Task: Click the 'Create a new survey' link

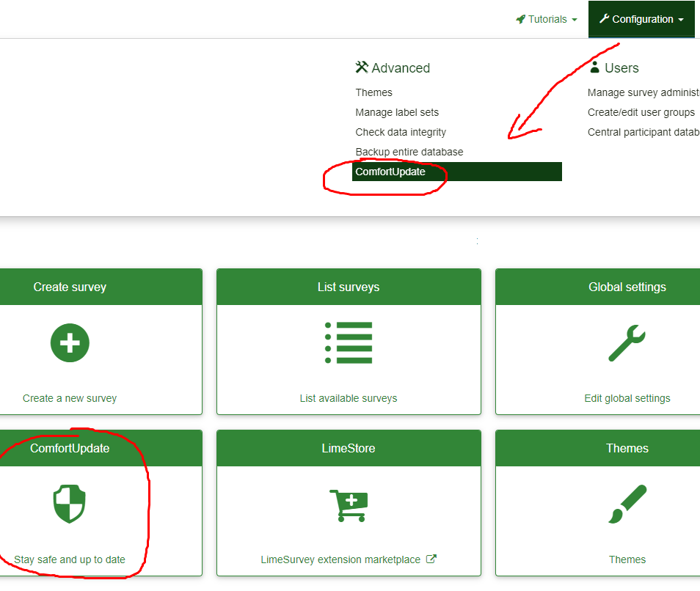Action: pos(70,398)
